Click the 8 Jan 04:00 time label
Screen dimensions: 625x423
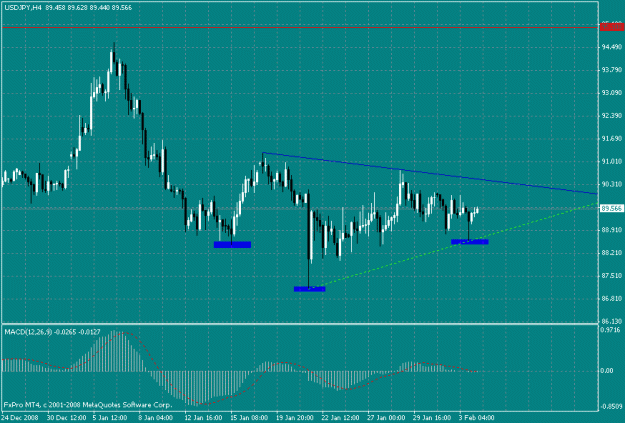coord(156,417)
